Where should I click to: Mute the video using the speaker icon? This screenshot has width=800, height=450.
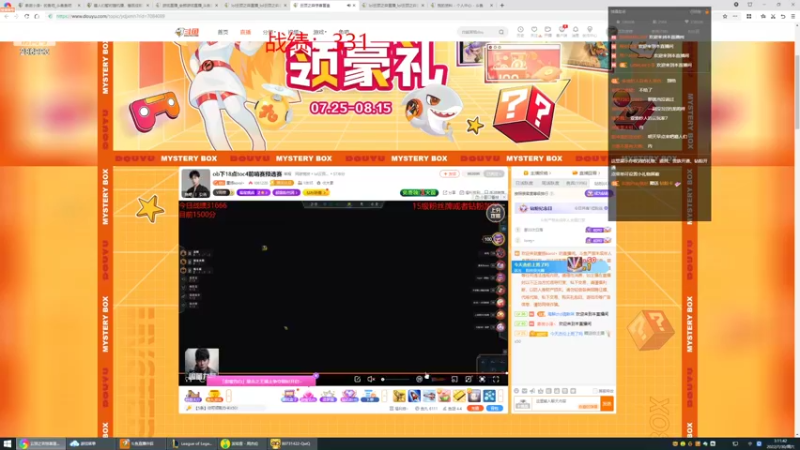pyautogui.click(x=371, y=379)
